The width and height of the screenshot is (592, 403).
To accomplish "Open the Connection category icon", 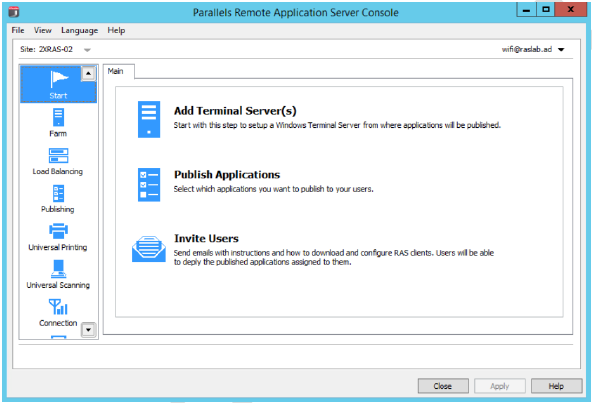I will 58,307.
